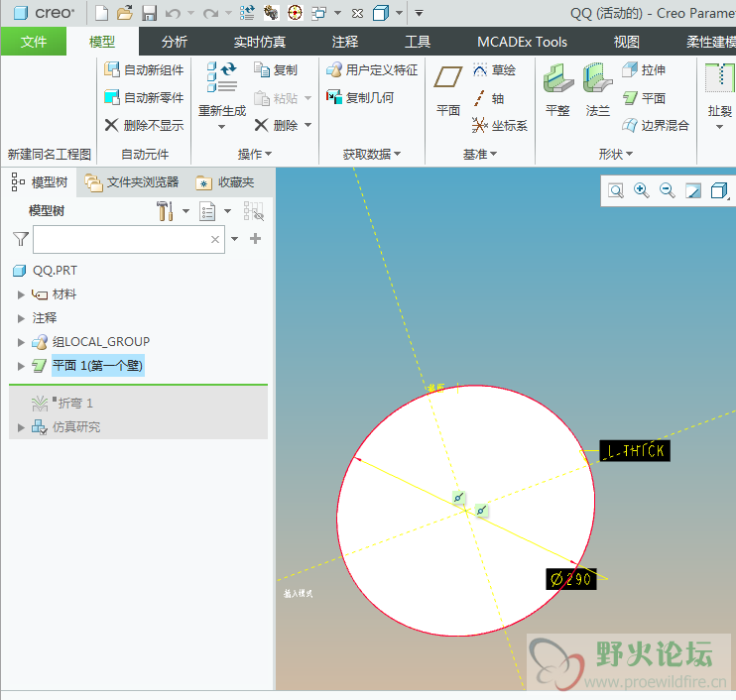Create a datum 平面 plane
736x700 pixels.
pyautogui.click(x=447, y=90)
